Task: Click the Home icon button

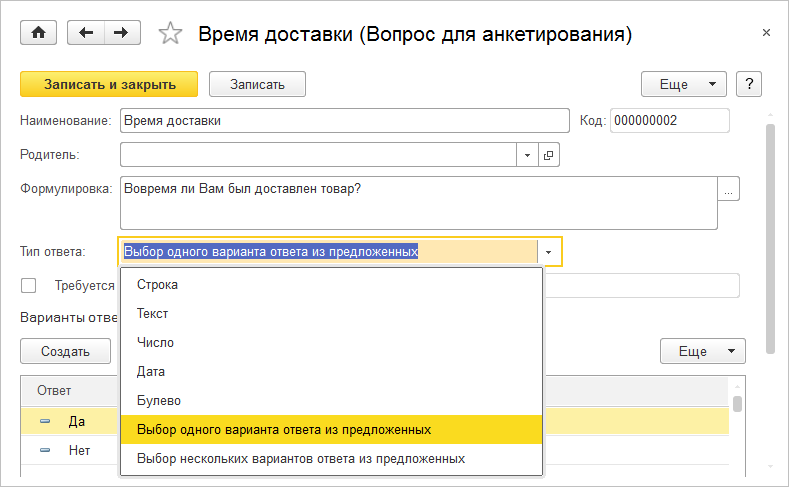Action: [39, 33]
